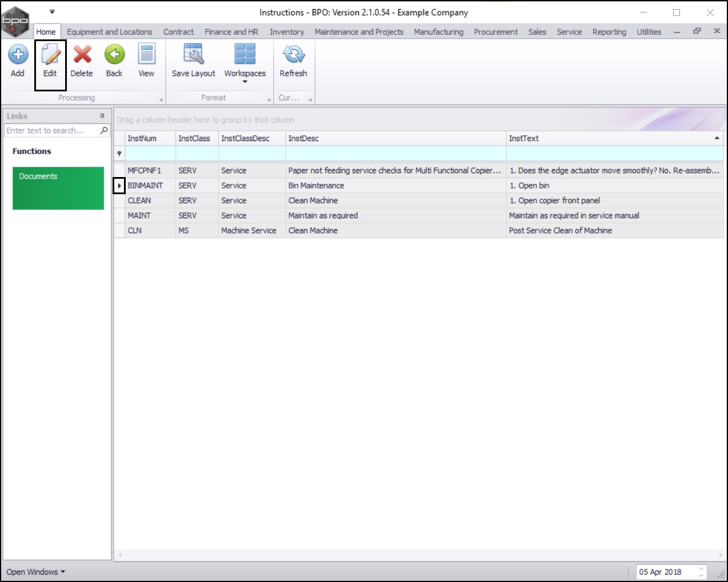Click the InstDesc filter cell
This screenshot has width=728, height=582.
[396, 154]
